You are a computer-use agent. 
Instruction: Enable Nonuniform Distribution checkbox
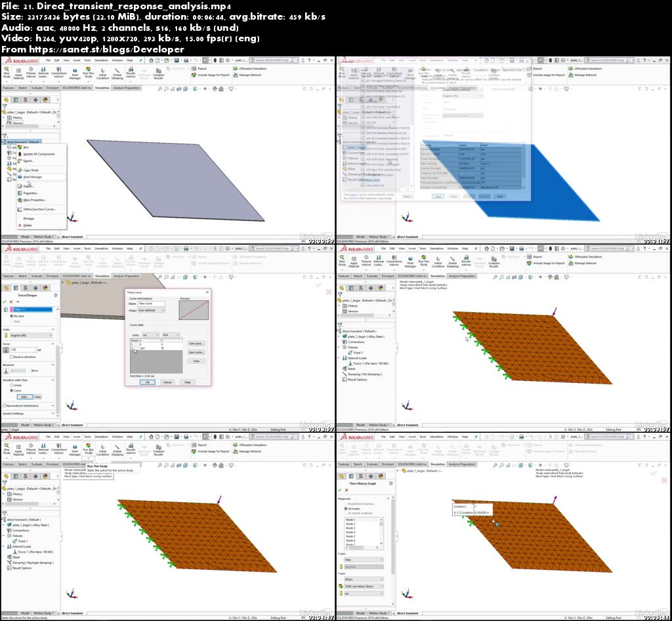pos(5,405)
